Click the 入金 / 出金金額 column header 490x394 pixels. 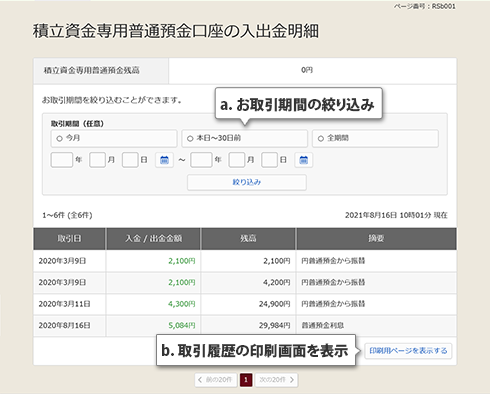(x=153, y=239)
